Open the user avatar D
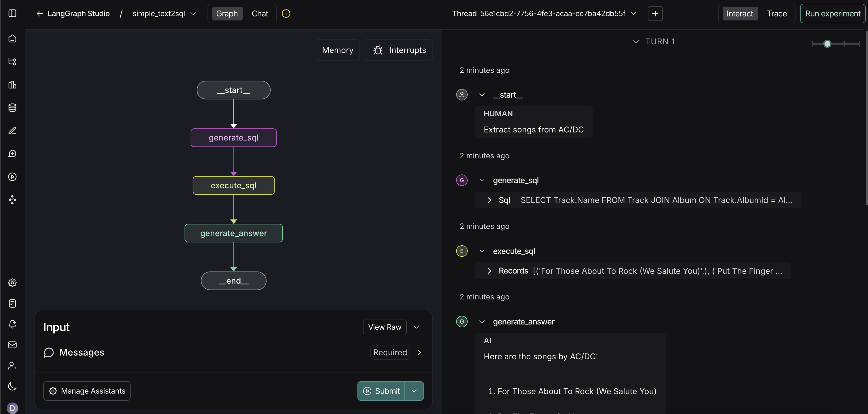Image resolution: width=868 pixels, height=414 pixels. point(12,408)
